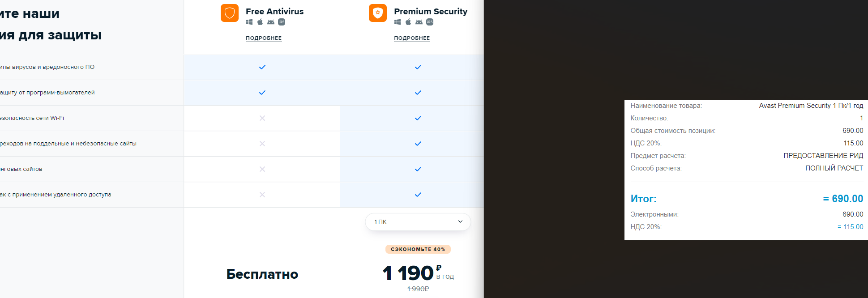Open ПОДРОБНЕЕ link under Free Antivirus
868x298 pixels.
click(x=264, y=38)
